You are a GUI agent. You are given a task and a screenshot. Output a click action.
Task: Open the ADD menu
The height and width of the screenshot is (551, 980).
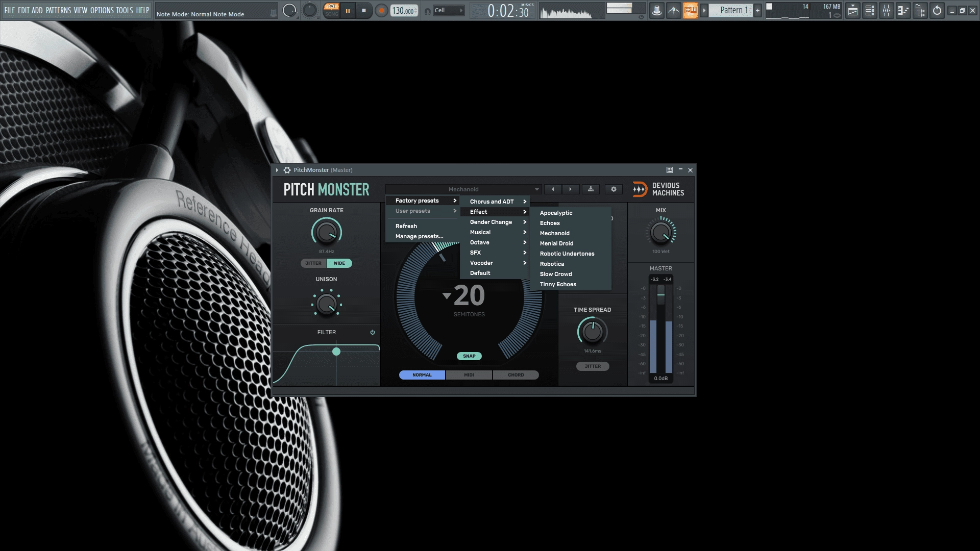click(37, 10)
